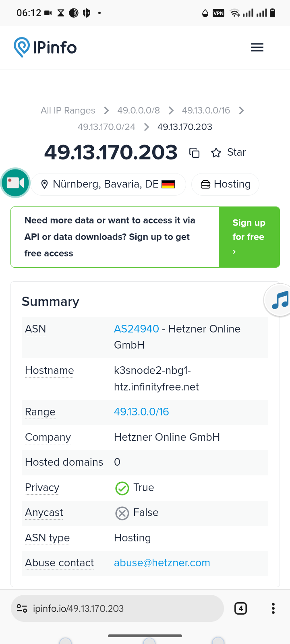Go to All IP Ranges breadcrumb
Viewport: 290px width, 644px height.
68,110
